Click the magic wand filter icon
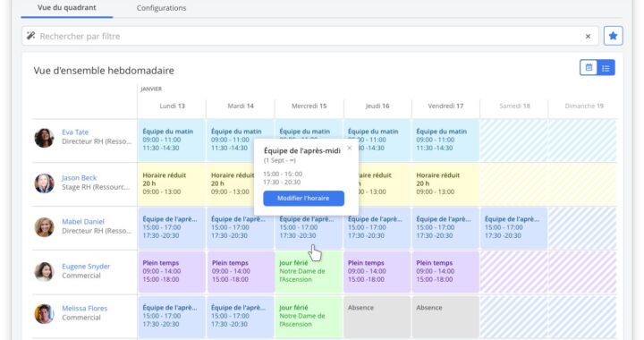 click(x=30, y=36)
